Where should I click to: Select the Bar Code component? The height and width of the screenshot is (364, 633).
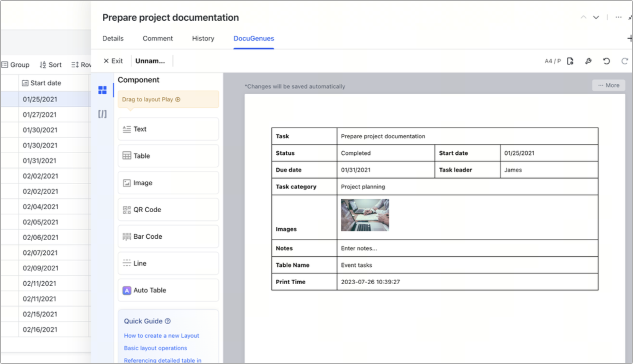168,236
